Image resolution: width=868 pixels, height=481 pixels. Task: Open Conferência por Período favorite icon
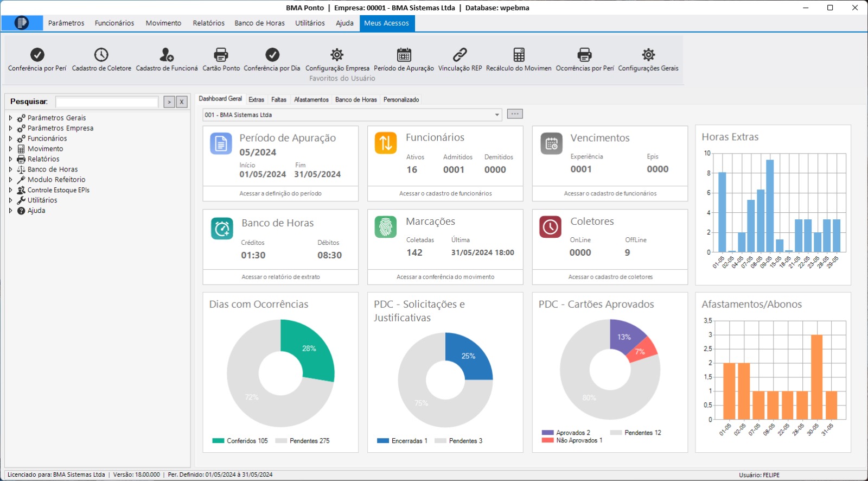(37, 55)
